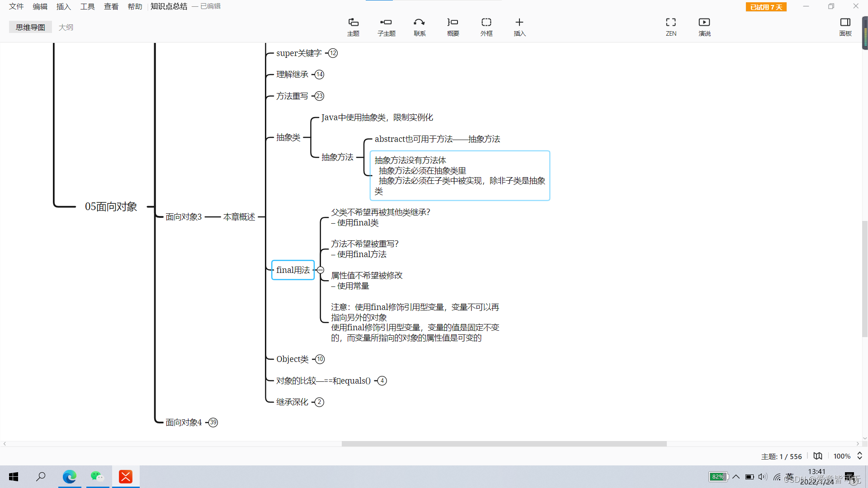The width and height of the screenshot is (868, 488).
Task: Expand 对象的比较 node with 4 children
Action: click(x=382, y=380)
